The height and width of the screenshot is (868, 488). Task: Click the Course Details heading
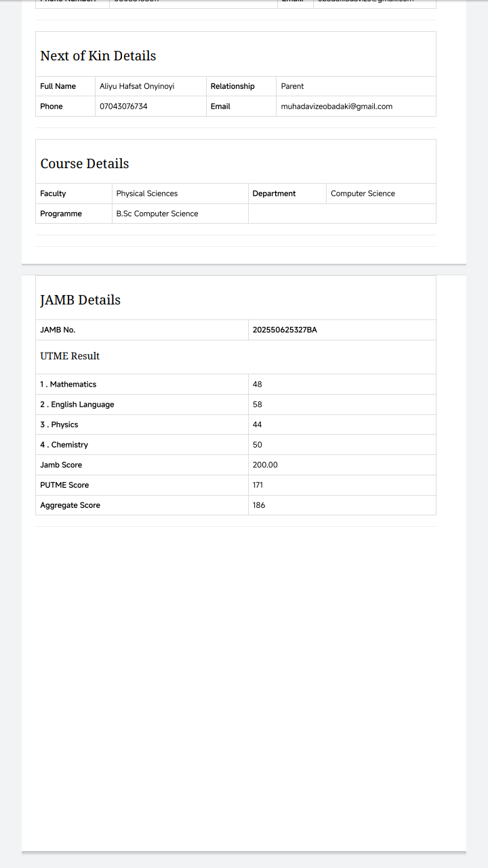click(x=85, y=163)
